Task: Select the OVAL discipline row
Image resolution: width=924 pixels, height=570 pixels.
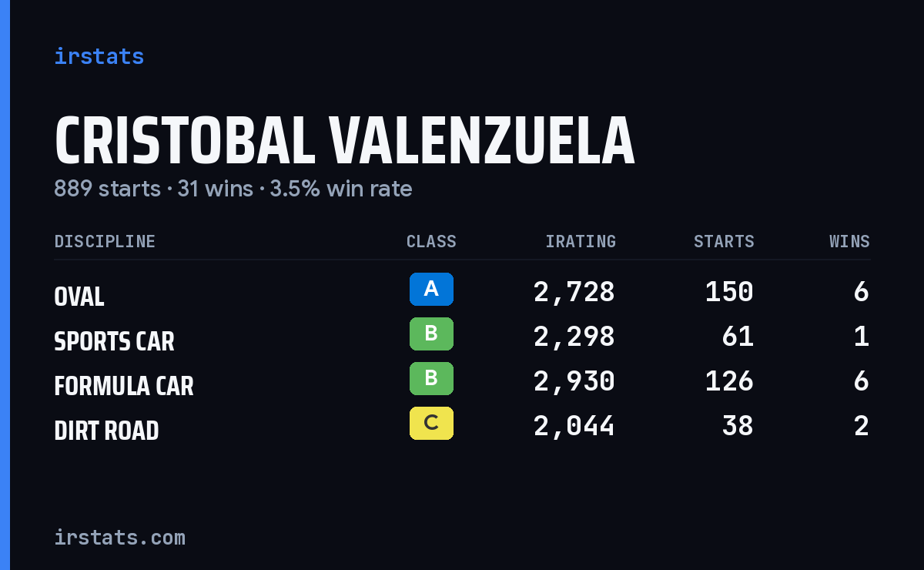Action: coord(462,293)
